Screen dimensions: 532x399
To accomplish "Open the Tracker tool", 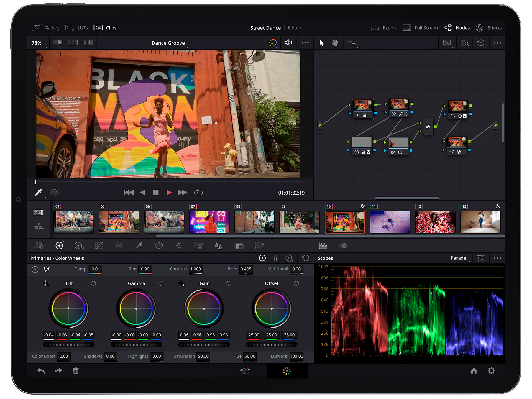I will pos(179,245).
